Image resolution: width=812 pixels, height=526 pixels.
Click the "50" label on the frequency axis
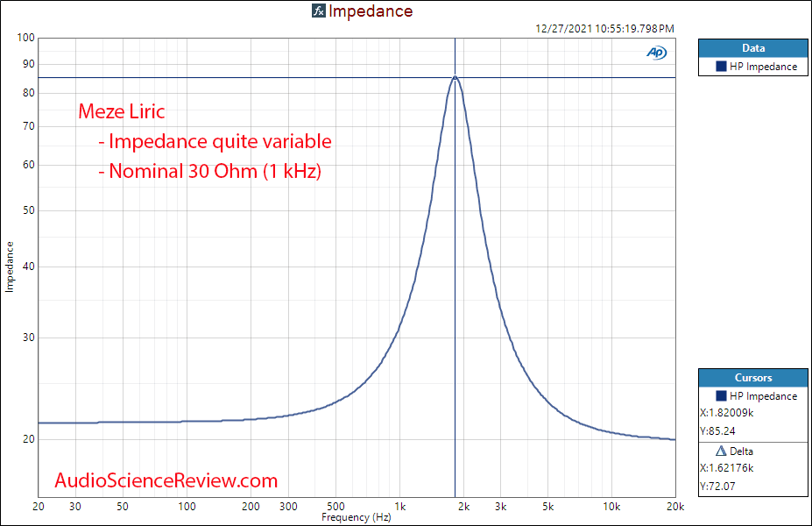pos(123,507)
